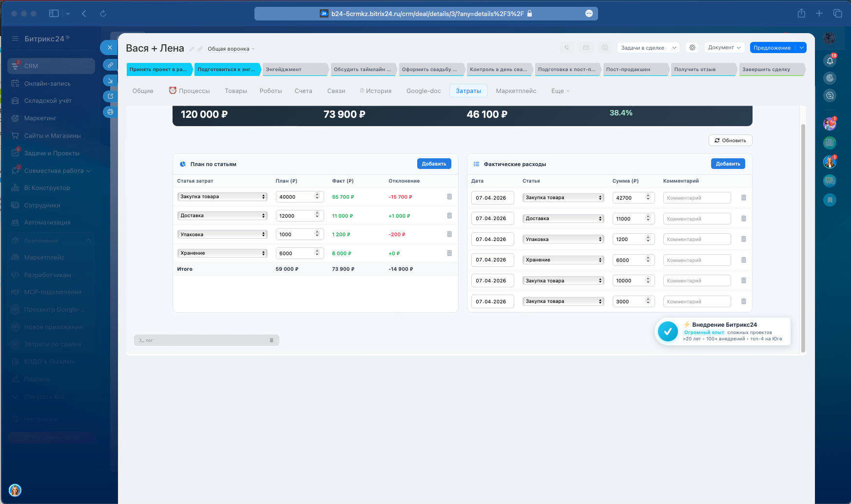Delete the Доставка plan row via trash icon

(x=449, y=216)
